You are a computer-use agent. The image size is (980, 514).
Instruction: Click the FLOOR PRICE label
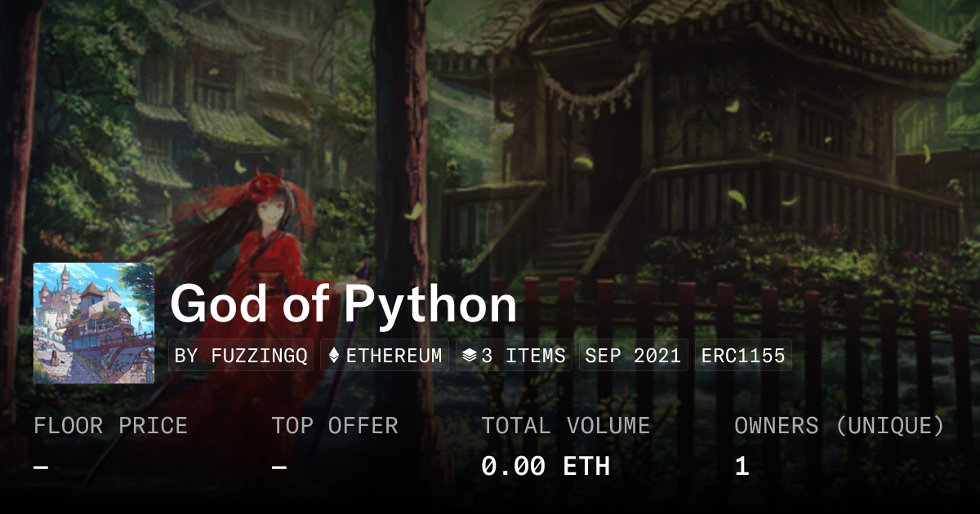click(x=110, y=426)
